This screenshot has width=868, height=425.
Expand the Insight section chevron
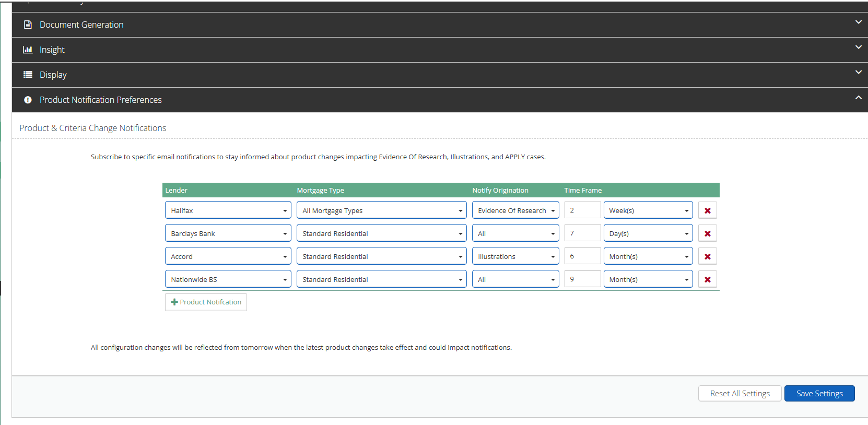859,47
